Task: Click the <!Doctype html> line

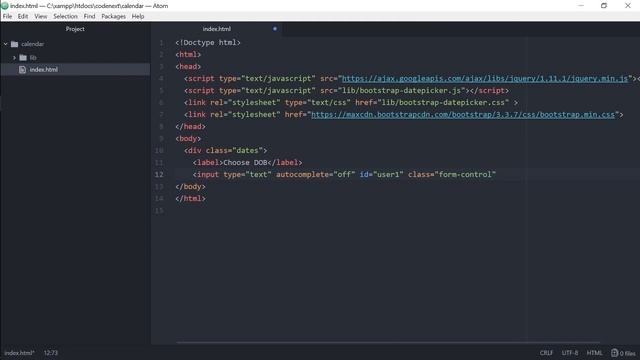Action: click(208, 42)
